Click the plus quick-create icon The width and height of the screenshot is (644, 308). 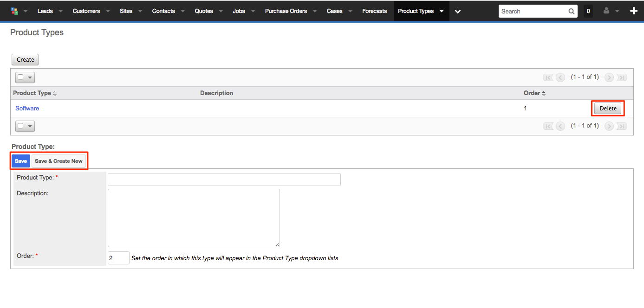coord(634,11)
